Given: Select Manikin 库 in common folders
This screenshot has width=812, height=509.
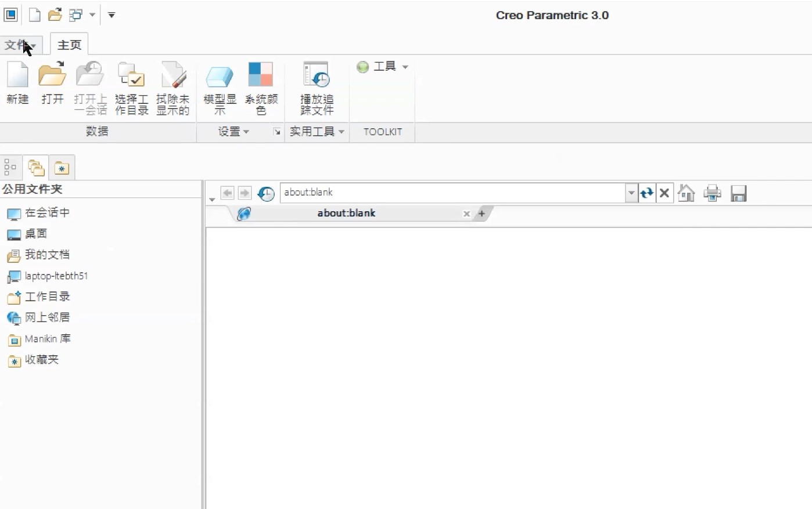Looking at the screenshot, I should [x=39, y=339].
